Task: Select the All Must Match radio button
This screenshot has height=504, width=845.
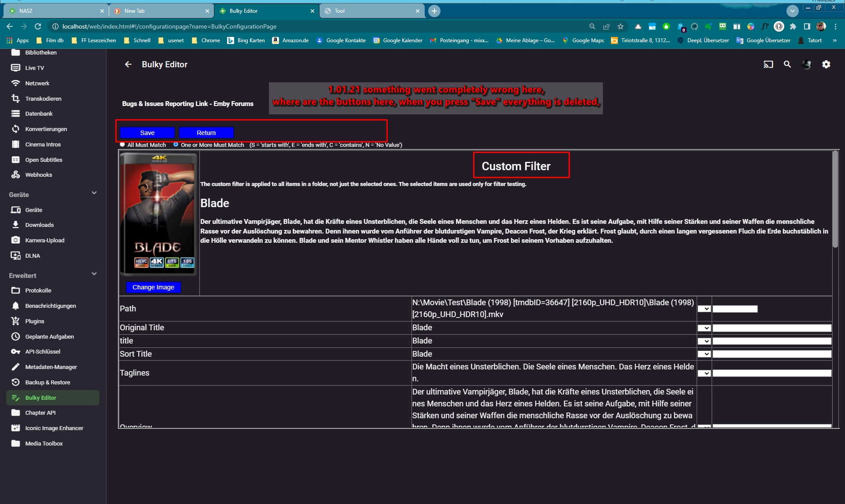Action: pos(122,144)
